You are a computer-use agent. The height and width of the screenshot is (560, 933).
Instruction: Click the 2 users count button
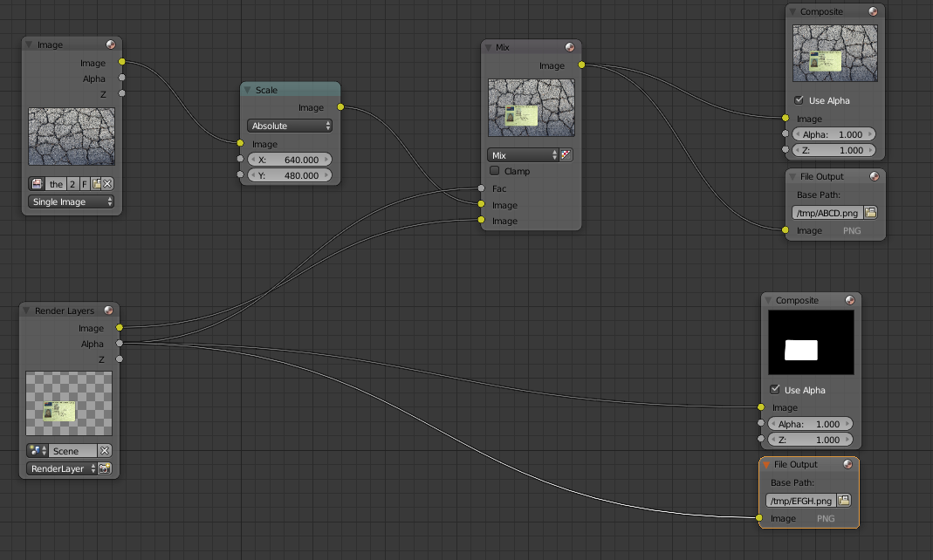pyautogui.click(x=72, y=184)
